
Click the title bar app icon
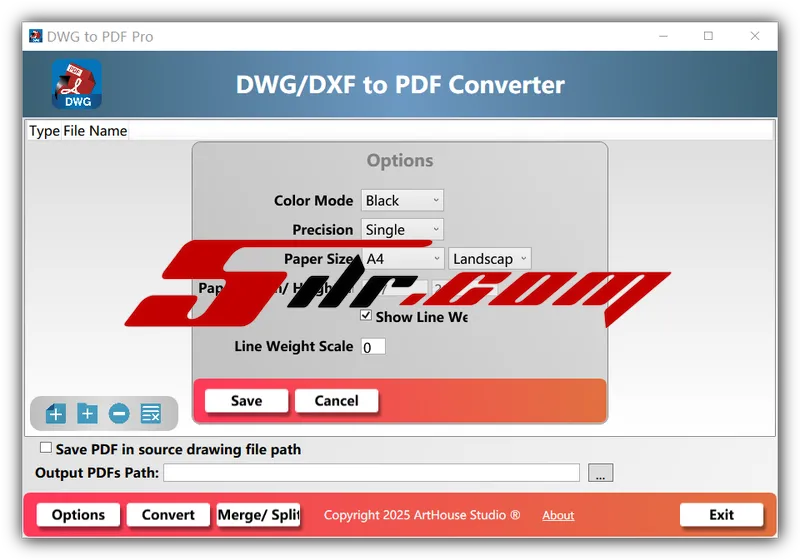(x=35, y=36)
